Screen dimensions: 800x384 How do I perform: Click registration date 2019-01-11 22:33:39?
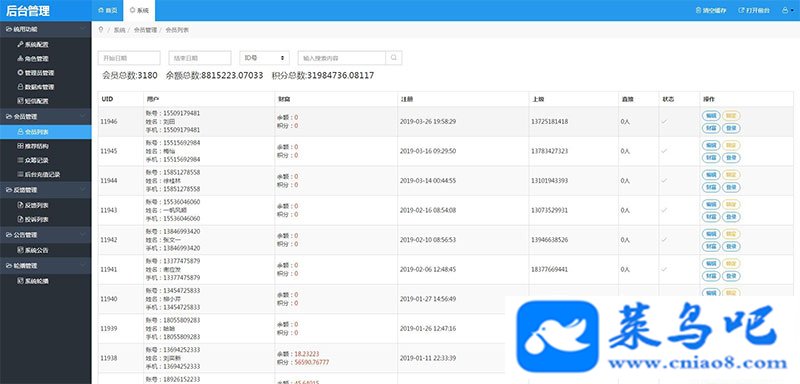428,358
